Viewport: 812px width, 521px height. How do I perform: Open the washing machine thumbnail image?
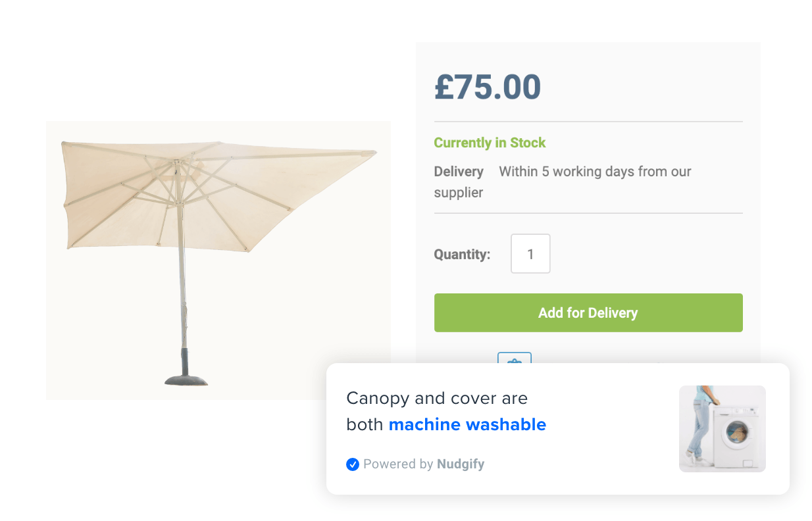(x=722, y=428)
